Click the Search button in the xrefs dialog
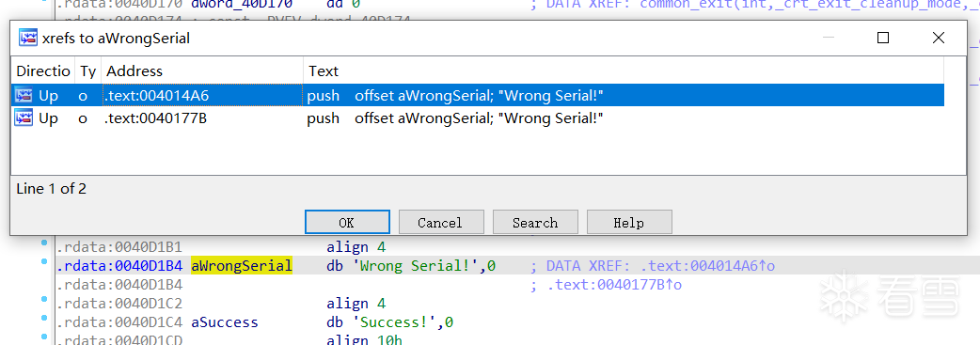Screen dimensions: 980x345 [x=535, y=223]
